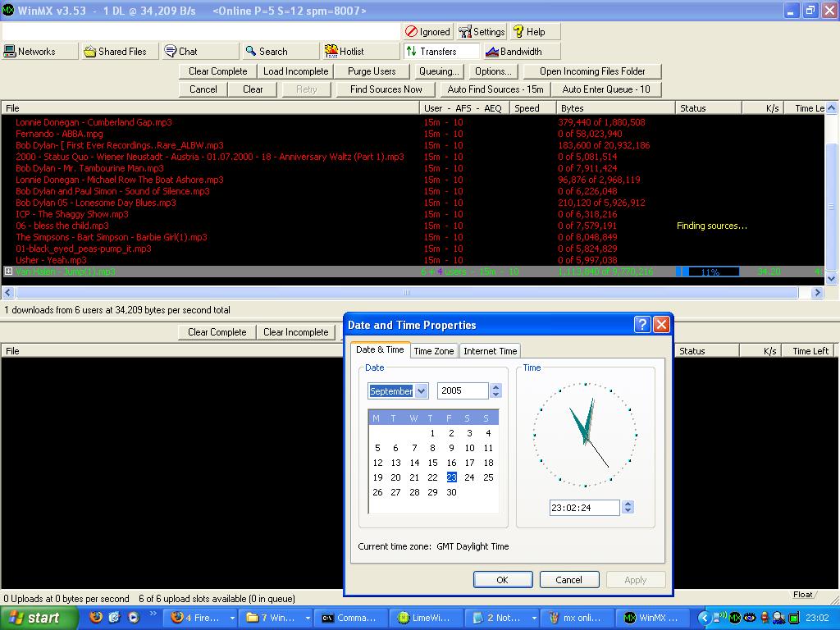Increase the time with the up arrow

628,504
